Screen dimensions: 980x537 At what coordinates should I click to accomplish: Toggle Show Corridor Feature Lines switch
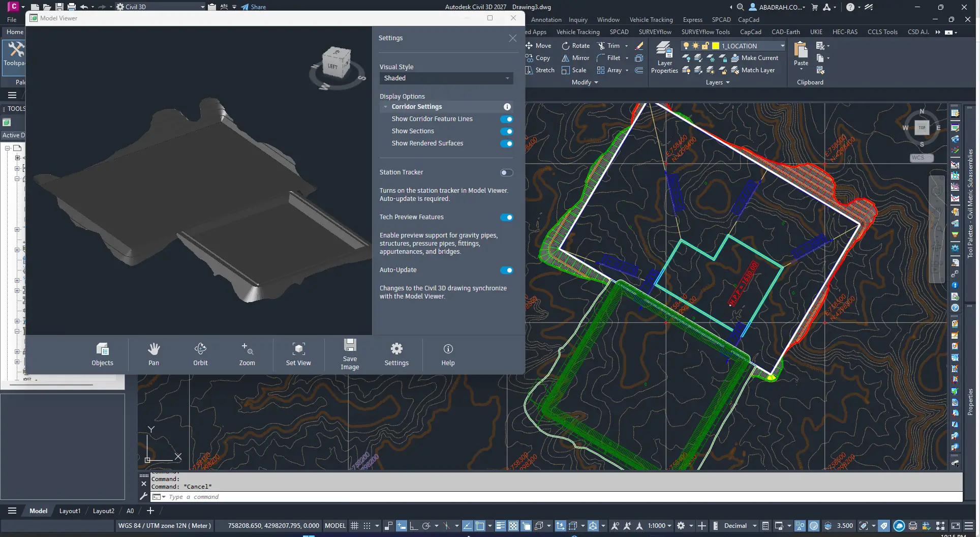point(507,119)
